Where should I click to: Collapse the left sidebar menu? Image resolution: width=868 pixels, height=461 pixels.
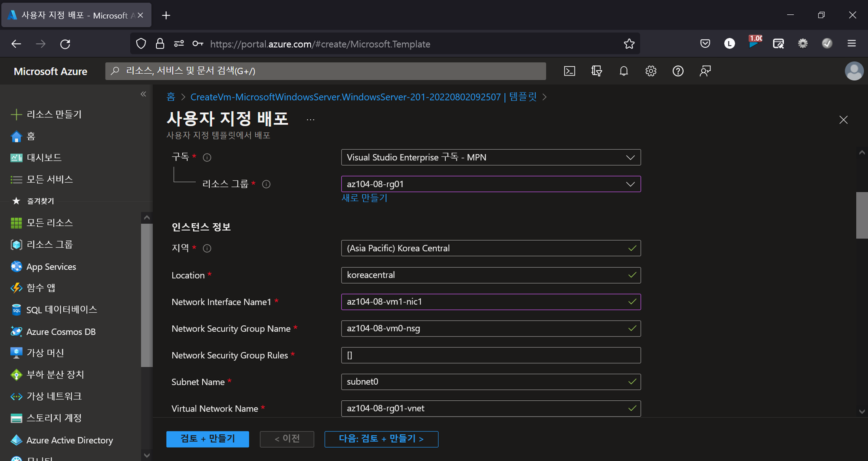click(143, 94)
